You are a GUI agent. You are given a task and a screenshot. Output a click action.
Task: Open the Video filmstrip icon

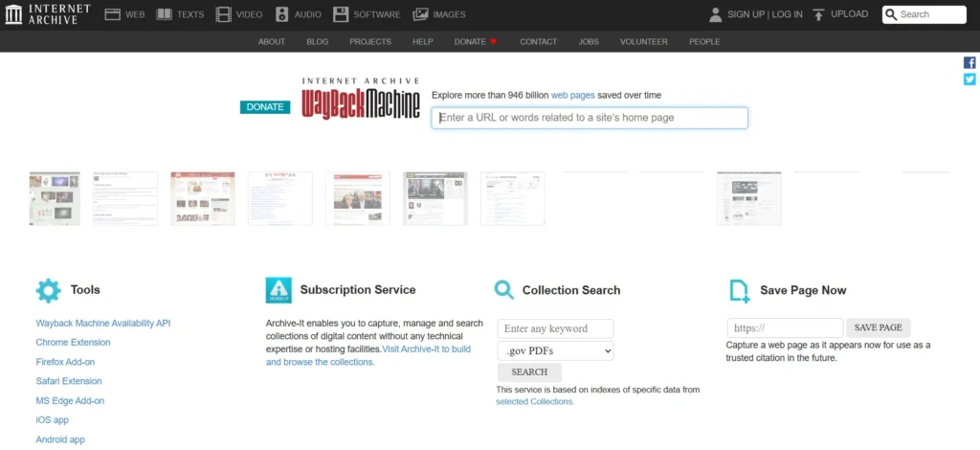223,14
